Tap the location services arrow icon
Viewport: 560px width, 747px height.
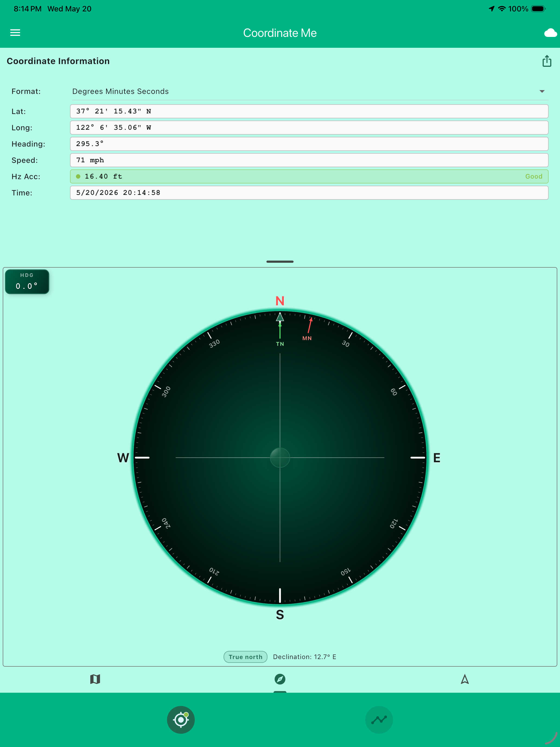[x=491, y=9]
